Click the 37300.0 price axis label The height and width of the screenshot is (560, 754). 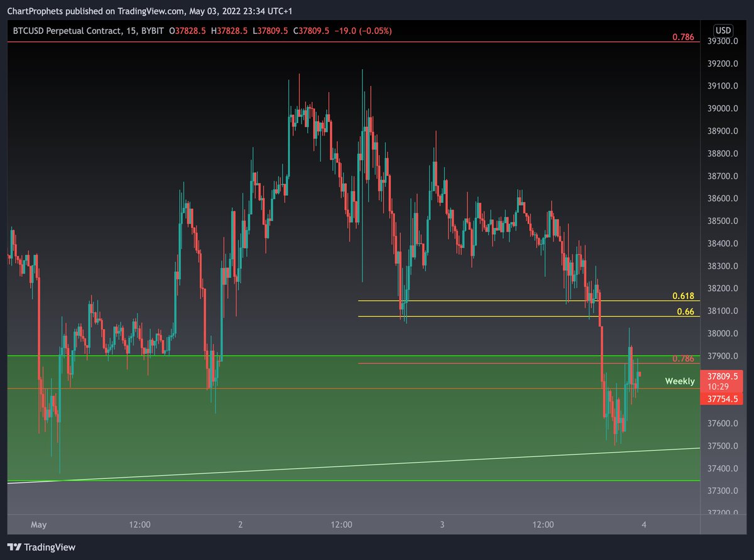pos(722,491)
